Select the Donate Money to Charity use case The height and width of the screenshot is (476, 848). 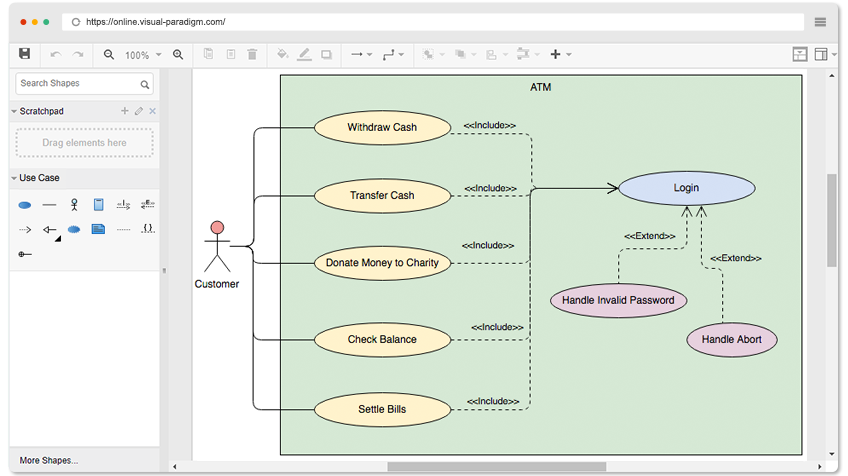(382, 263)
